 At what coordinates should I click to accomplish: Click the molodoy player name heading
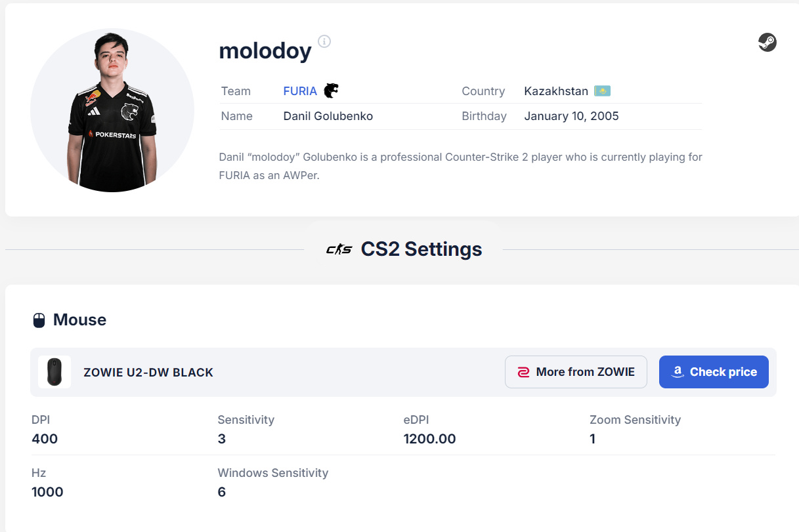tap(265, 50)
